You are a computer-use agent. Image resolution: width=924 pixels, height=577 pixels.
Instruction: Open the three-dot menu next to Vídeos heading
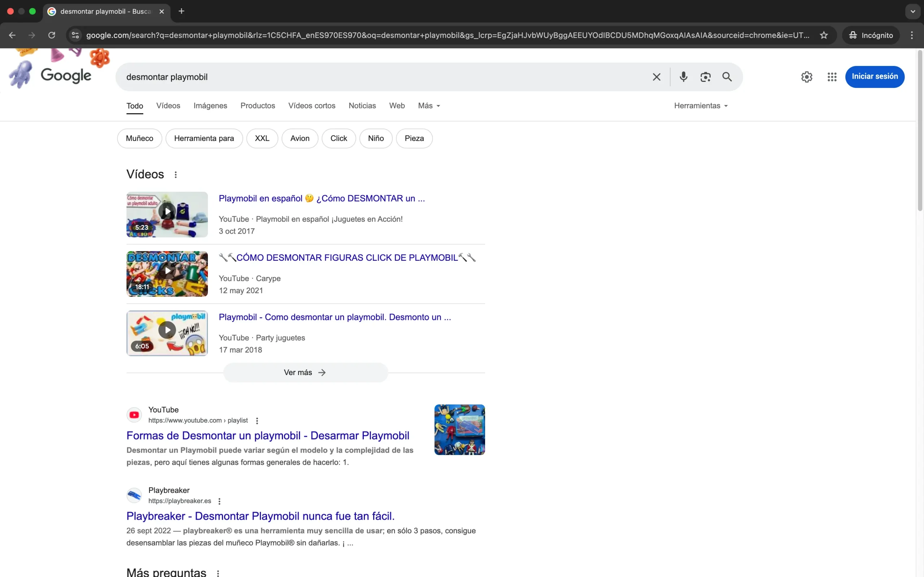click(175, 174)
